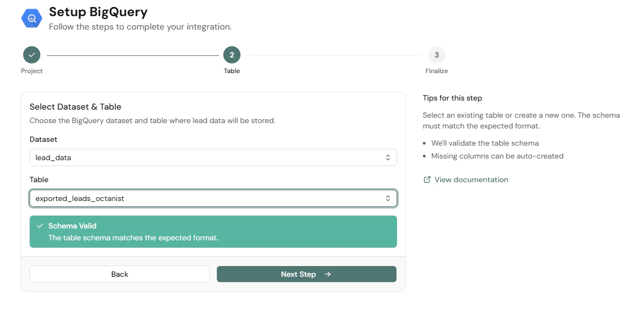Click the Schema Valid checkmark icon

pyautogui.click(x=40, y=226)
